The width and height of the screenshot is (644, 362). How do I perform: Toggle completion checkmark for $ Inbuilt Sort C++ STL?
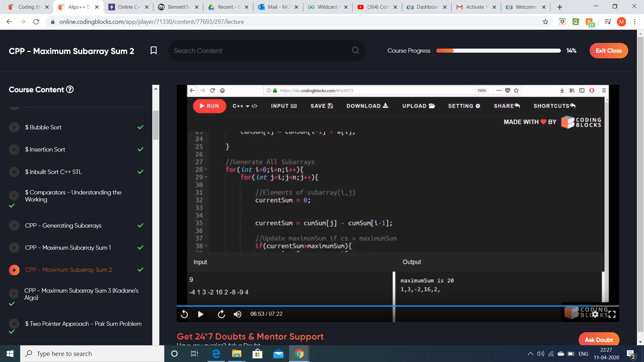tap(141, 172)
